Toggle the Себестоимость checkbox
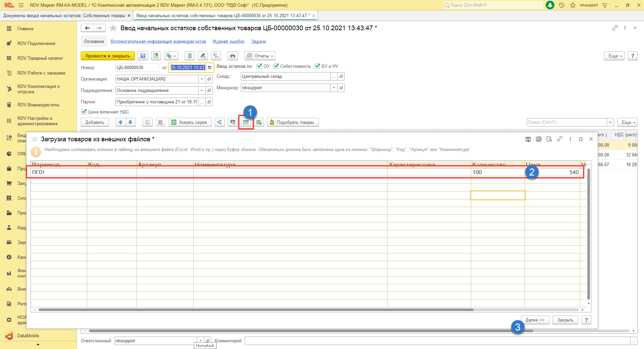The height and width of the screenshot is (349, 644). tap(276, 66)
